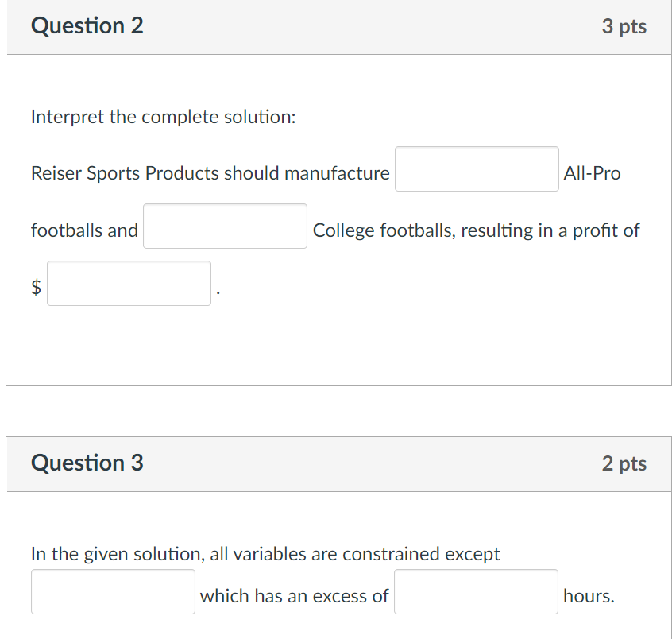
Task: Click the 'footballs and' text
Action: coord(84,230)
